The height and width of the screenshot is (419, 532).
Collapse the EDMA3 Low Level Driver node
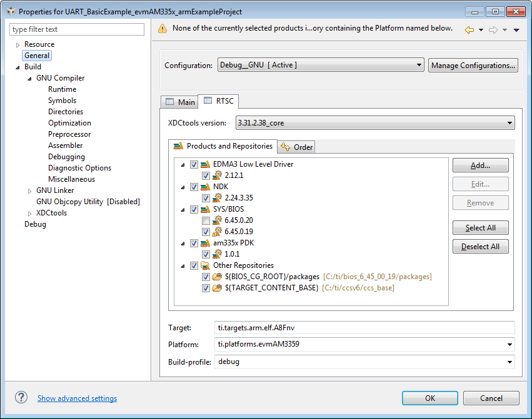click(183, 165)
